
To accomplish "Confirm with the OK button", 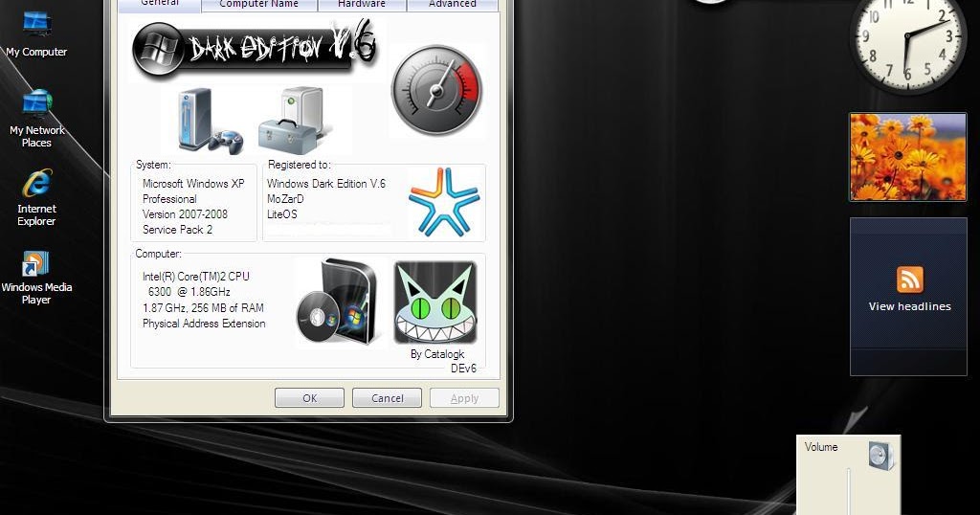I will (x=309, y=398).
